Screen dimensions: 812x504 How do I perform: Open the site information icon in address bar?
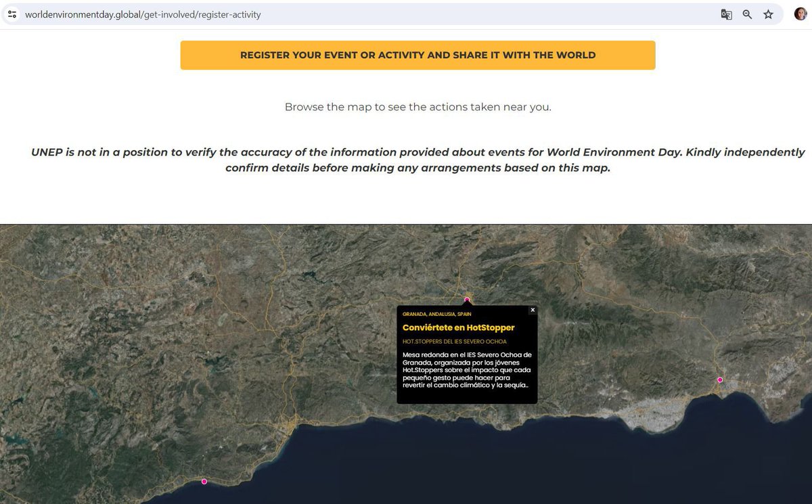click(12, 14)
